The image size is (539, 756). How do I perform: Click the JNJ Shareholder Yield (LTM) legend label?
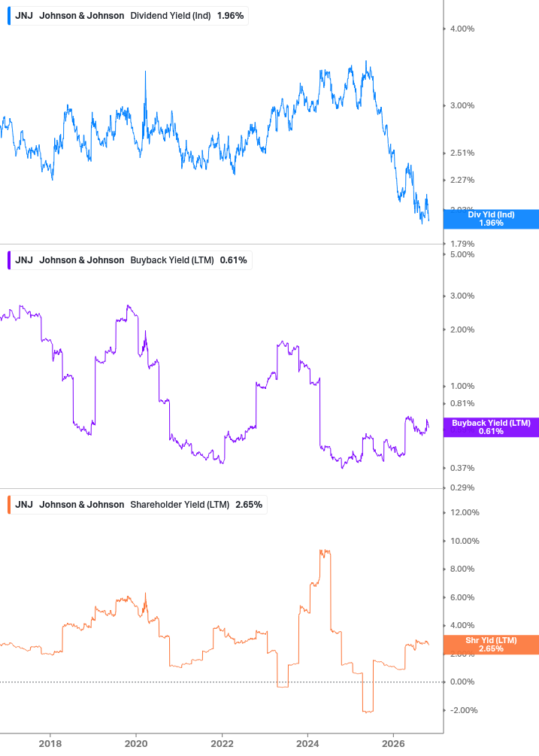138,505
